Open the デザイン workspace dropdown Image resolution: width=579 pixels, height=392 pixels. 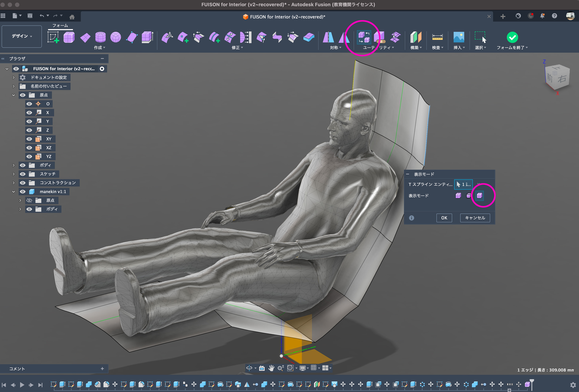tap(22, 36)
